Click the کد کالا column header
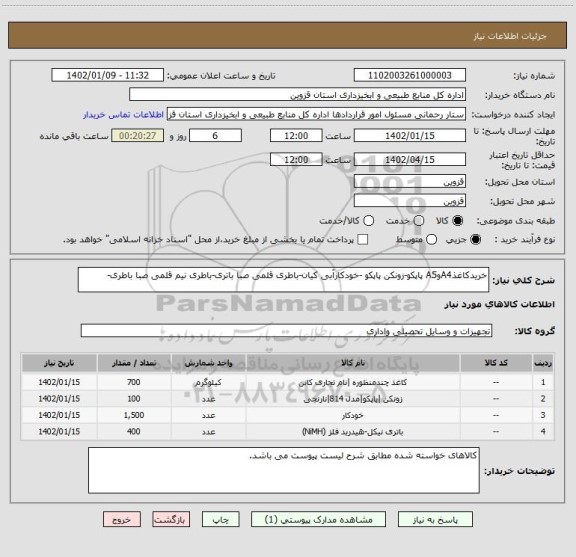This screenshot has width=576, height=557. 496,363
